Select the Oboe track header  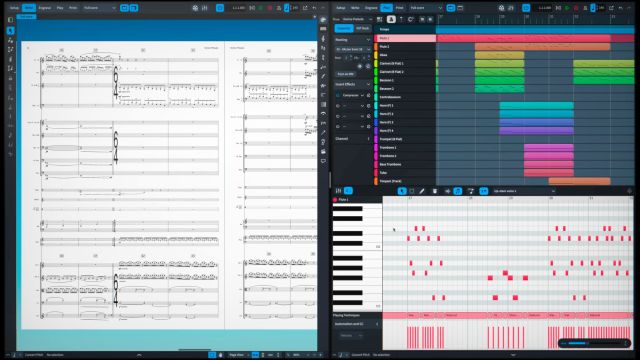click(407, 55)
